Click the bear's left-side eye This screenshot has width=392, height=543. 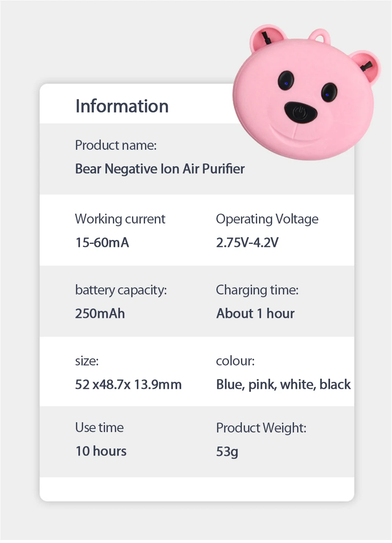tap(286, 80)
